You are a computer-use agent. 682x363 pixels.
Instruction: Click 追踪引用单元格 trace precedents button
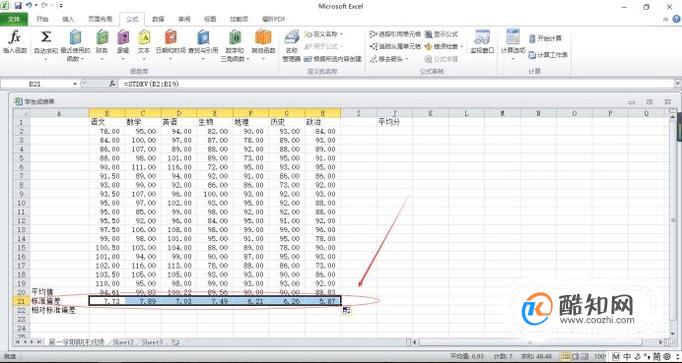395,34
